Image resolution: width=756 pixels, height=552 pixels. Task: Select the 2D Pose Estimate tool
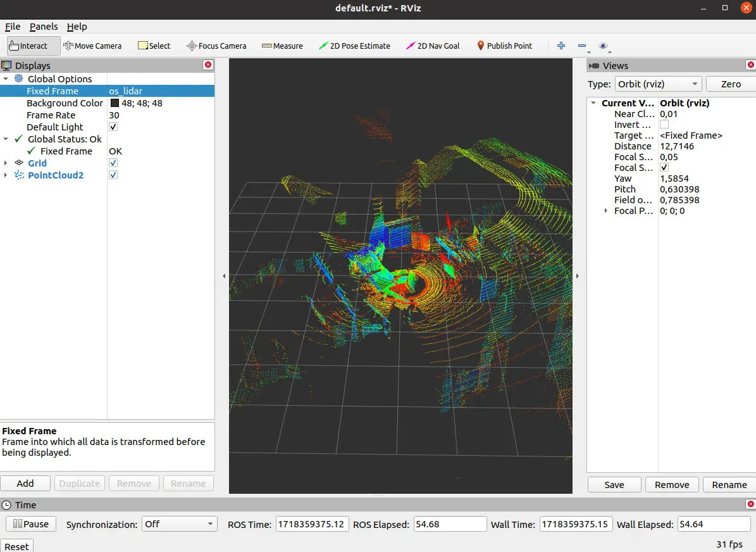[x=354, y=46]
